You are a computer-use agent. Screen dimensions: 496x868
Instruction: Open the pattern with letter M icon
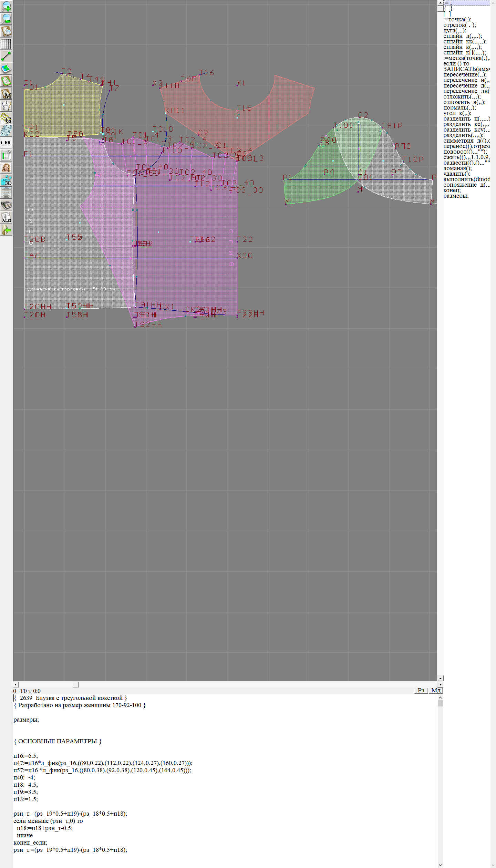(x=6, y=94)
